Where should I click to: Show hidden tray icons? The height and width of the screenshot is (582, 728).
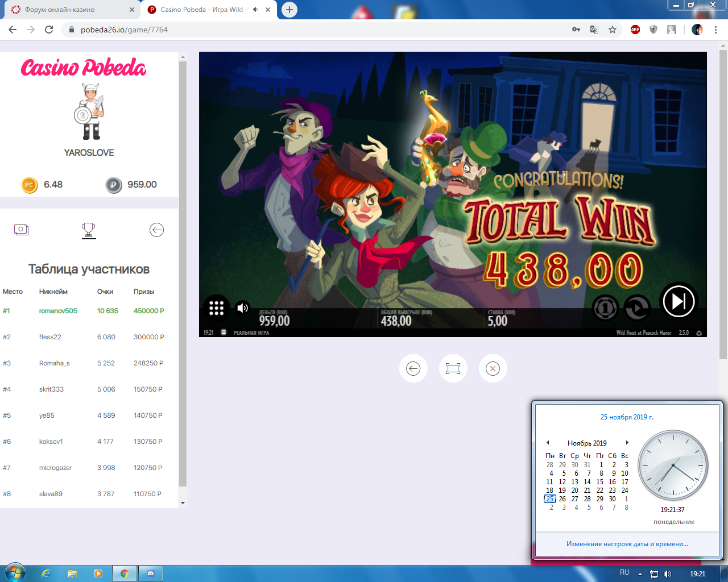[640, 574]
